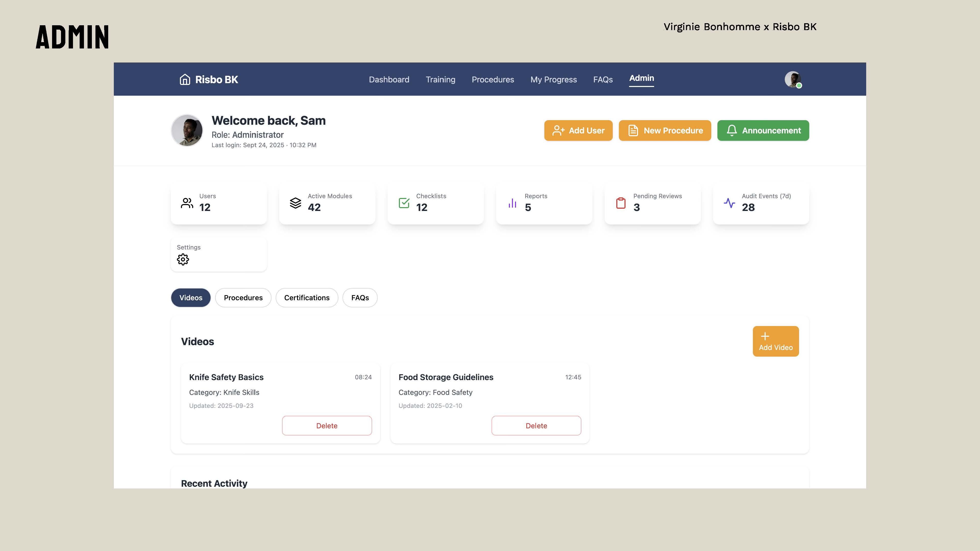Click the plus Add Video button
Viewport: 980px width, 551px height.
coord(776,341)
